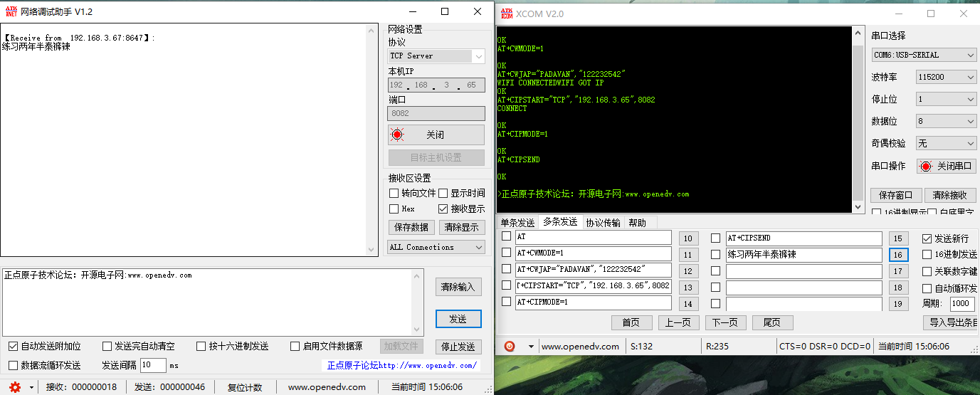
Task: Open the 协议传输 tab
Action: (603, 223)
